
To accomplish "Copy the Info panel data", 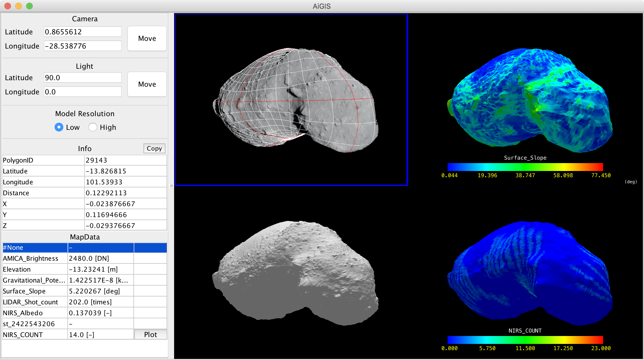I will pyautogui.click(x=154, y=148).
